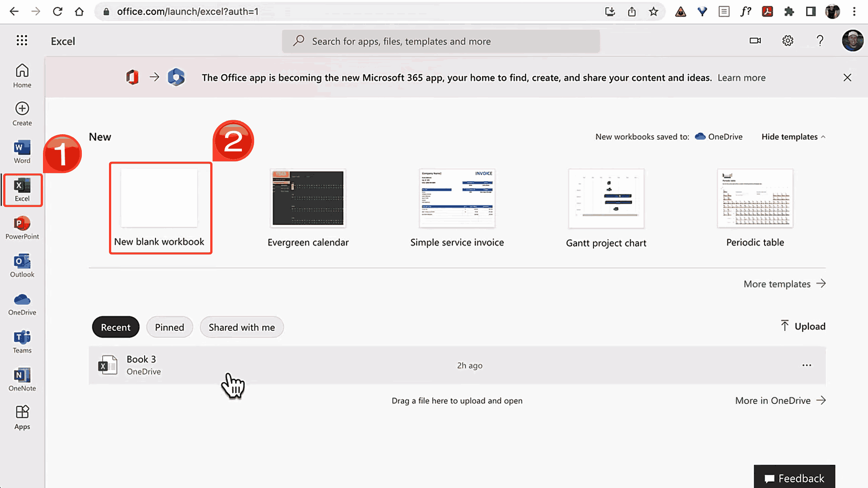868x488 pixels.
Task: Click the browser home button
Action: [79, 12]
